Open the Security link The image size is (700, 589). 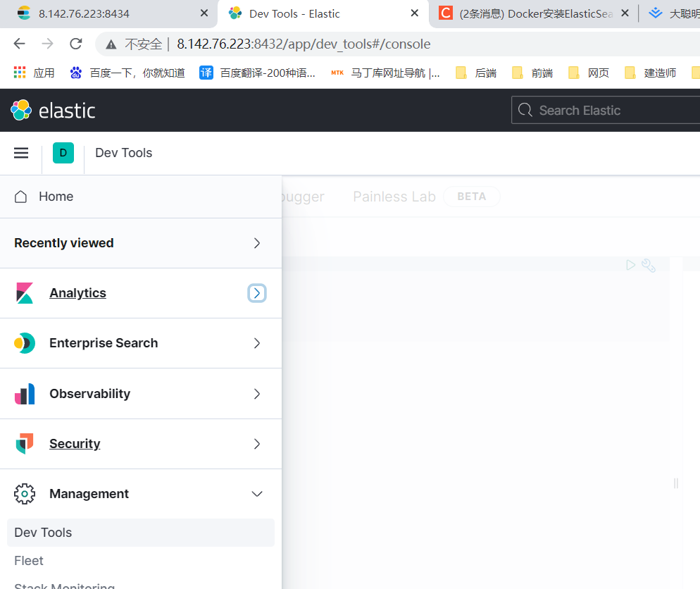coord(75,443)
